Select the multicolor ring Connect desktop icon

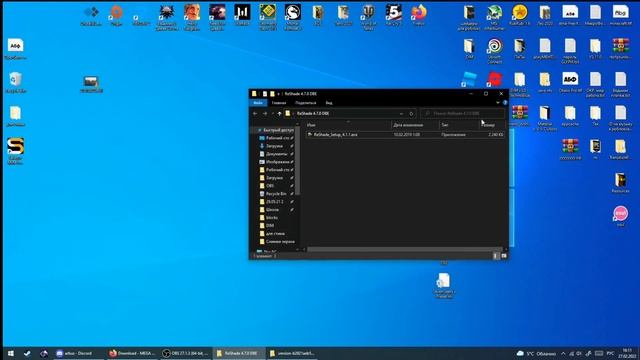tap(494, 51)
